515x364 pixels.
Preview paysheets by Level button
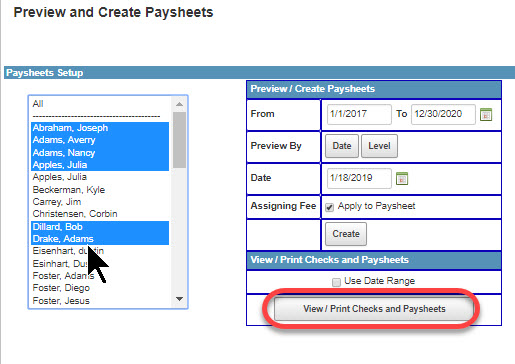[379, 146]
